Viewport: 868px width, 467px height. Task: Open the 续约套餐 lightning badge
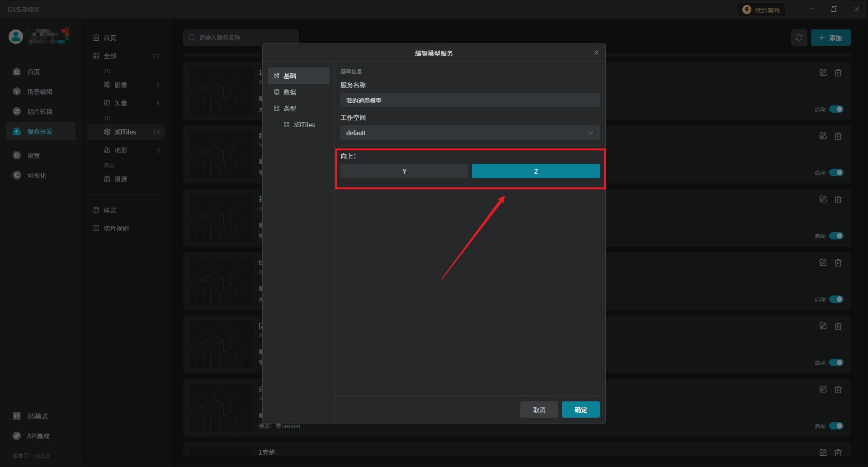[762, 10]
